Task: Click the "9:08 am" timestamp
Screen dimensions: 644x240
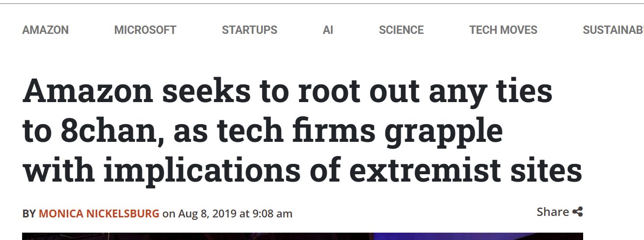Action: click(x=272, y=214)
